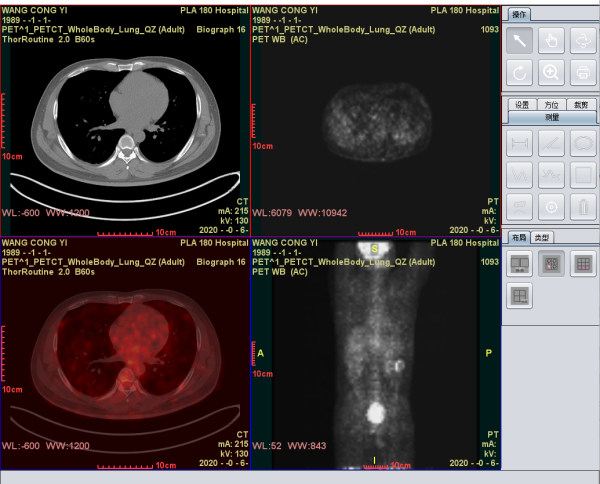Click the rotate 3D tool icon

coord(581,41)
